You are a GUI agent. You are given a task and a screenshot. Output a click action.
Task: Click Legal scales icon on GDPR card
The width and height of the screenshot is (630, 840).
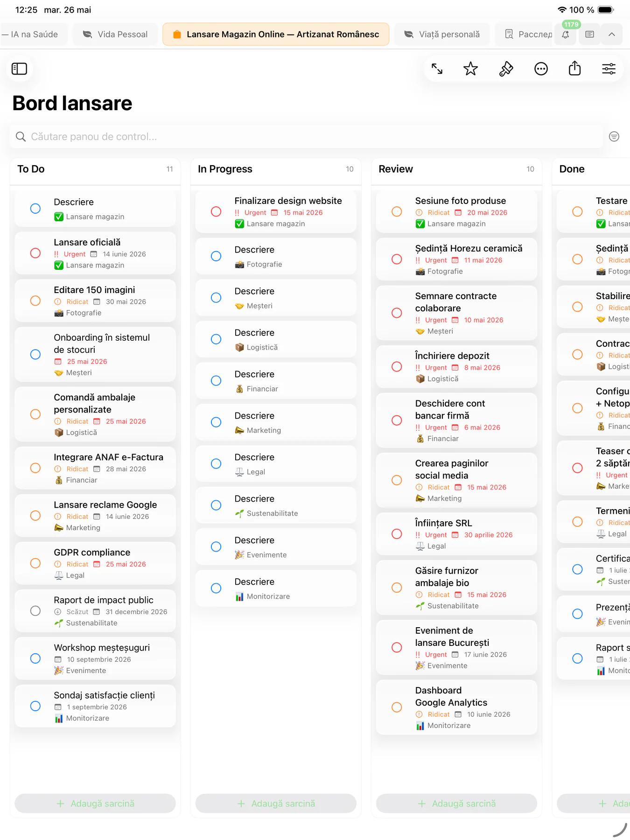(x=59, y=575)
